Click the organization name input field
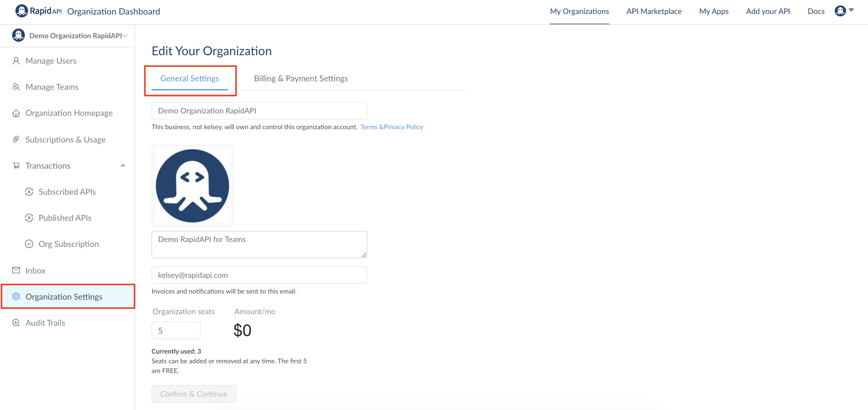This screenshot has height=410, width=868. [x=259, y=111]
